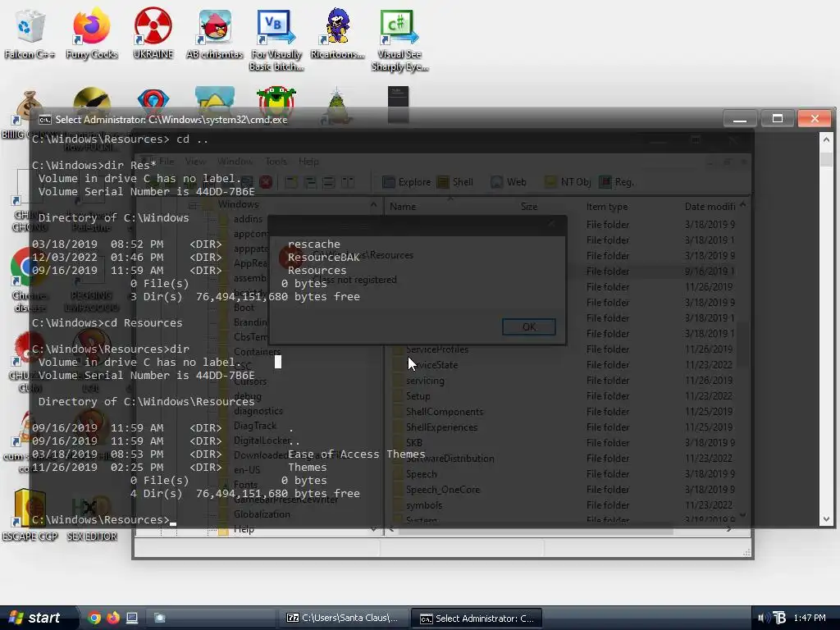Open View menu of background window
This screenshot has width=840, height=630.
tap(195, 162)
